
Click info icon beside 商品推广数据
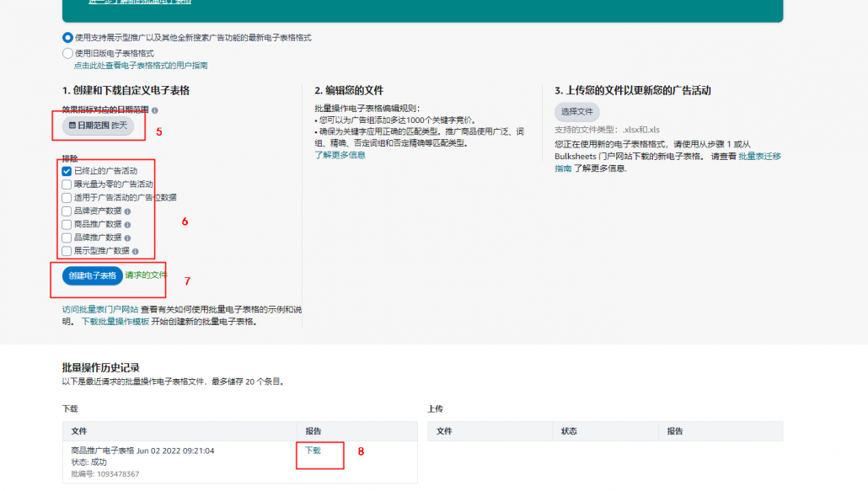[x=127, y=225]
